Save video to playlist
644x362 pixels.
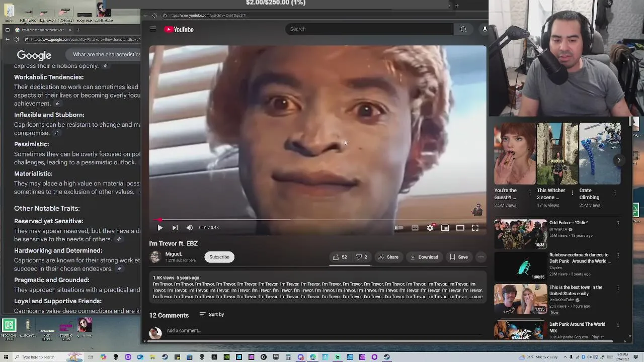[x=459, y=257]
